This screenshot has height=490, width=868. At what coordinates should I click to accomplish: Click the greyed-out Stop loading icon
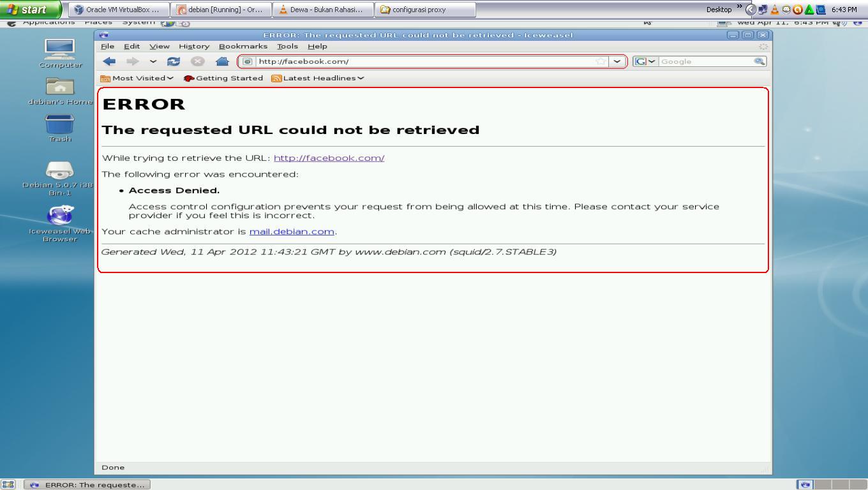[198, 61]
